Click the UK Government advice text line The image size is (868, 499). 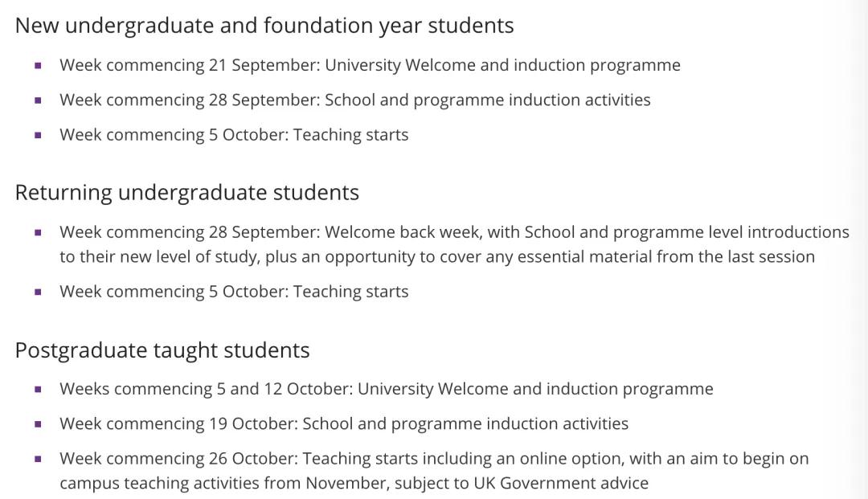tap(354, 484)
